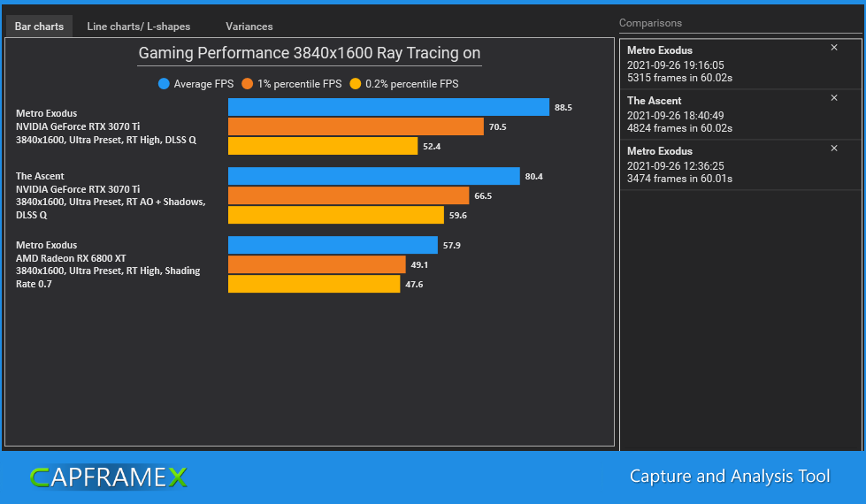The width and height of the screenshot is (866, 504).
Task: Toggle Average FPS legend marker
Action: coord(164,84)
